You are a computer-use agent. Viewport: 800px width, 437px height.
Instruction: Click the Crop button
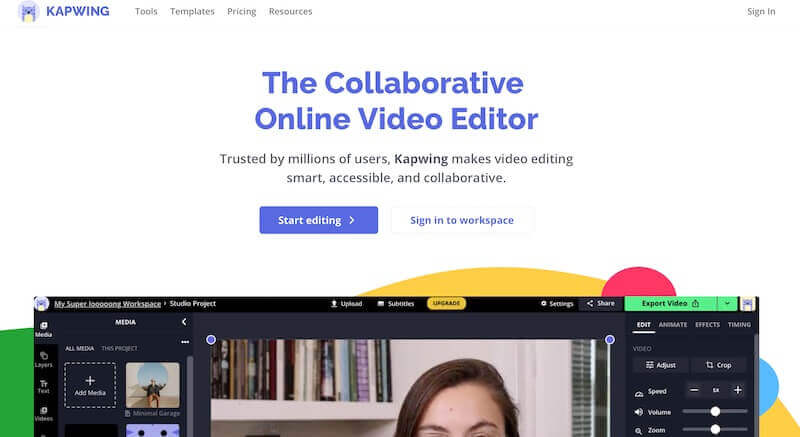click(x=718, y=365)
